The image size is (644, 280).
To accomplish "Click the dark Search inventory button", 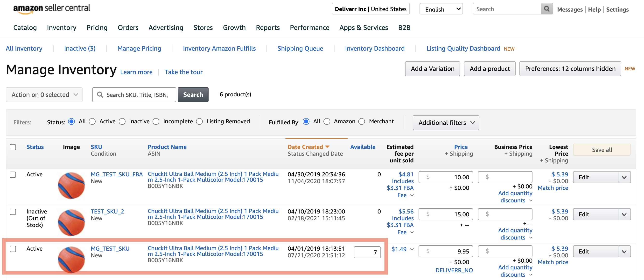I will 193,95.
